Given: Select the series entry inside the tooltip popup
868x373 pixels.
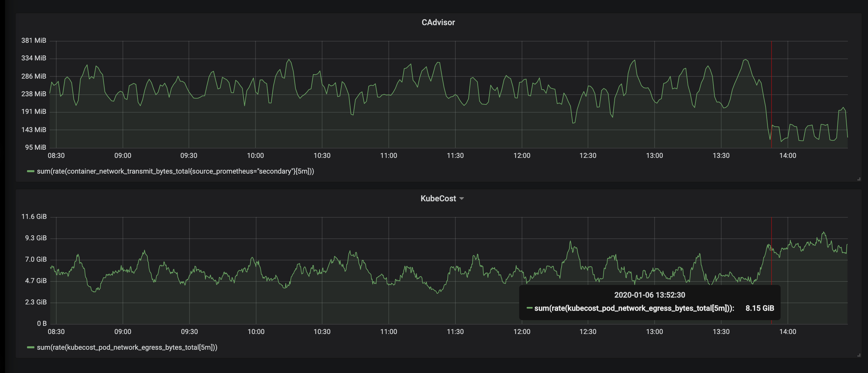Looking at the screenshot, I should [x=635, y=308].
